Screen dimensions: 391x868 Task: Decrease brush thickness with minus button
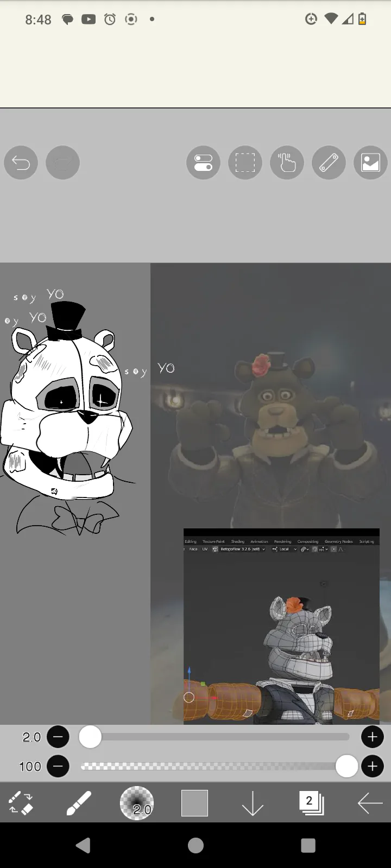click(58, 737)
